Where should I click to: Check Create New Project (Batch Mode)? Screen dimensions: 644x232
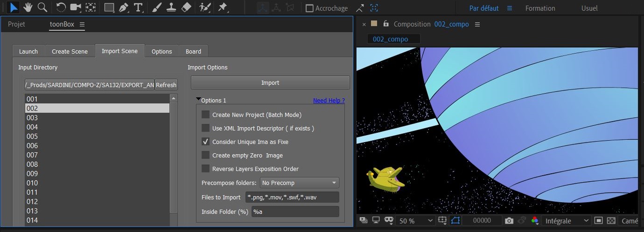[205, 115]
